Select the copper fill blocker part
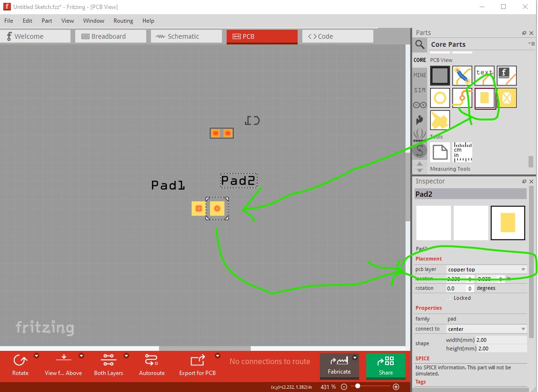The height and width of the screenshot is (392, 538). [507, 98]
